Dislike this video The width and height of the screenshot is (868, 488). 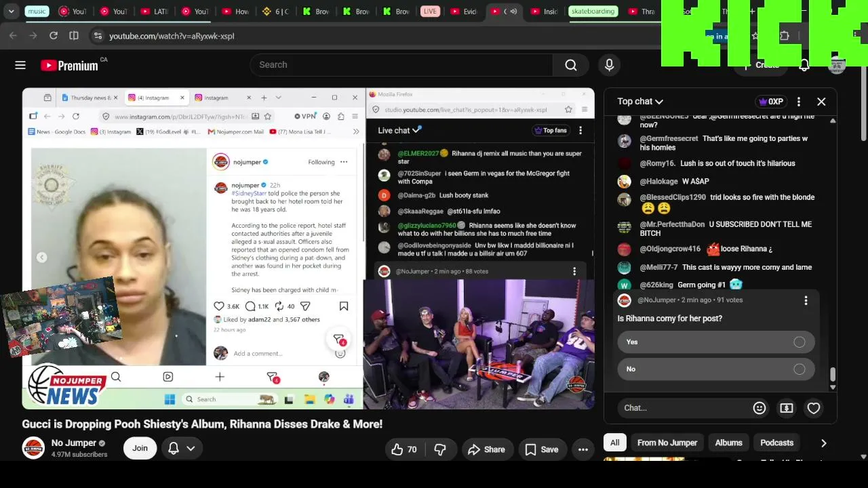click(x=440, y=449)
